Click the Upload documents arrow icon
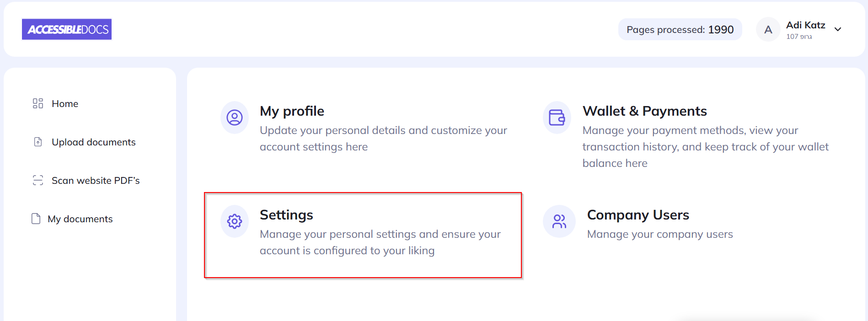This screenshot has width=868, height=321. 38,142
